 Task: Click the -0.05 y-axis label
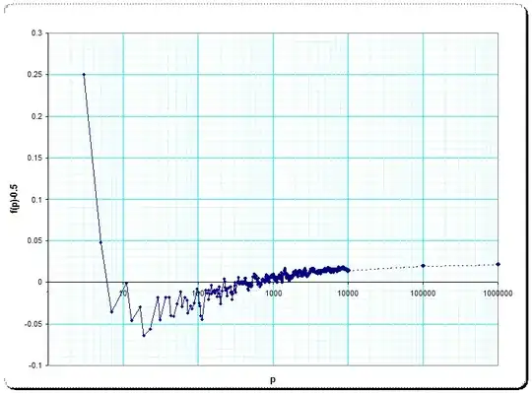tap(33, 324)
